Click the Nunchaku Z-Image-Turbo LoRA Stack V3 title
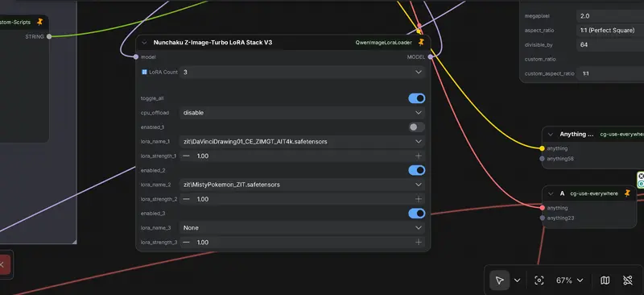The height and width of the screenshot is (295, 644). click(213, 43)
